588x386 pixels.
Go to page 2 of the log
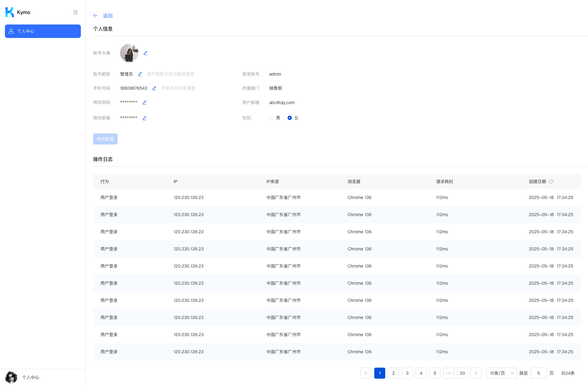point(393,373)
